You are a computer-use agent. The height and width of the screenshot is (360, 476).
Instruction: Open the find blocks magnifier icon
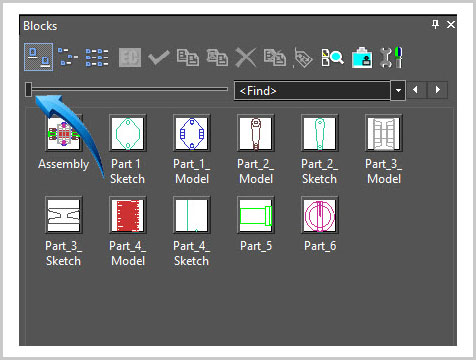click(332, 57)
